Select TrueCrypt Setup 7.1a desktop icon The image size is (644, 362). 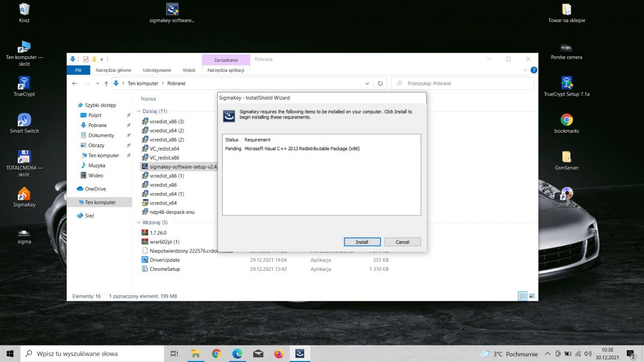click(x=567, y=87)
